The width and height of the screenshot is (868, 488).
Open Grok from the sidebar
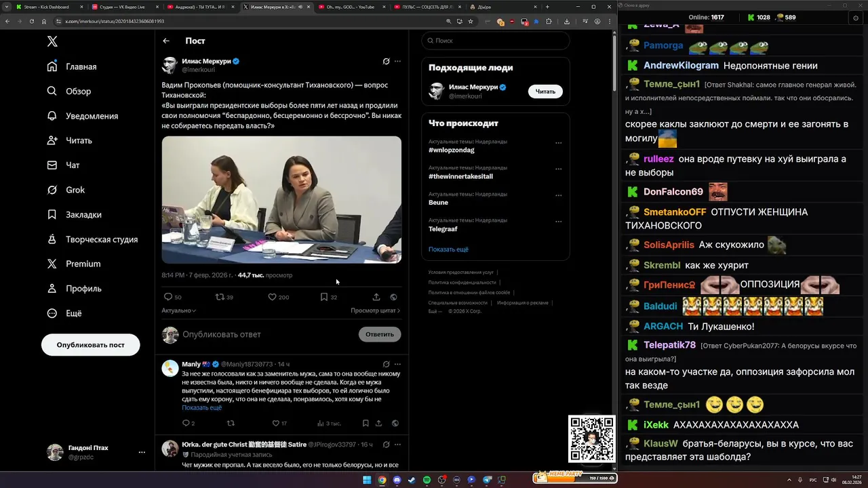click(x=66, y=190)
